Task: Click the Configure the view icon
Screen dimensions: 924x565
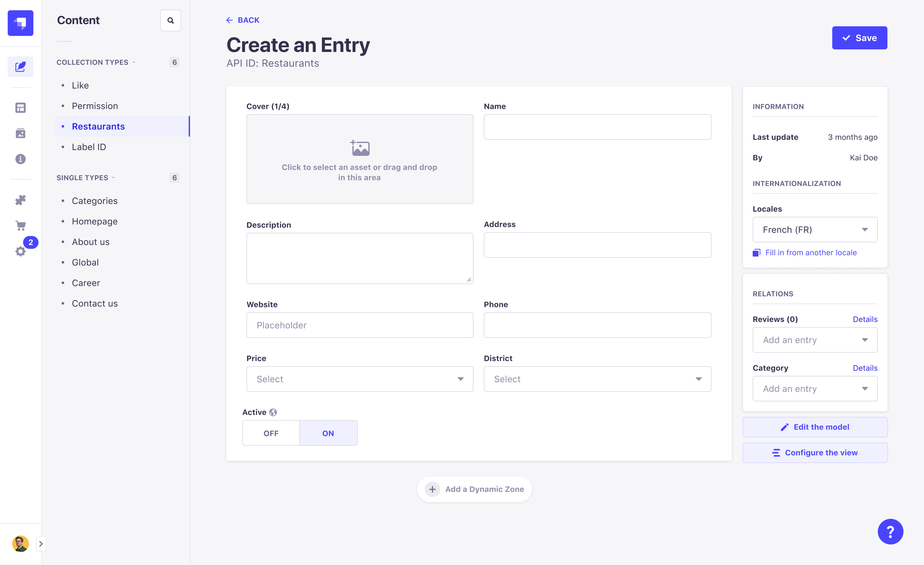Action: tap(776, 452)
